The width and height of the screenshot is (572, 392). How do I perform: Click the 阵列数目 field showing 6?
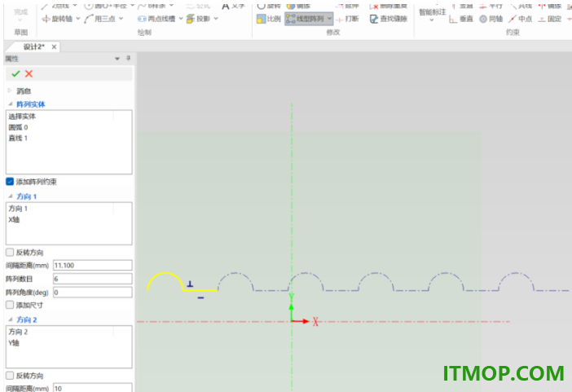click(x=93, y=279)
